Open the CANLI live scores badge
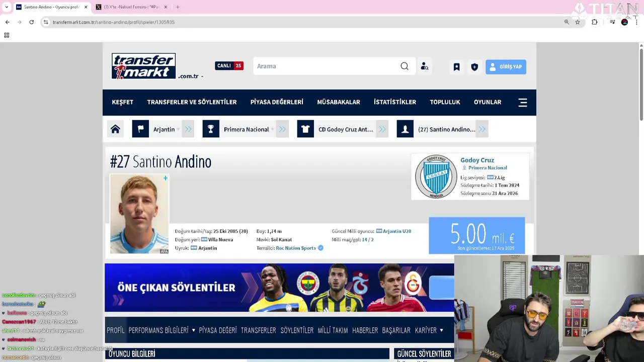Image resolution: width=644 pixels, height=362 pixels. (229, 66)
